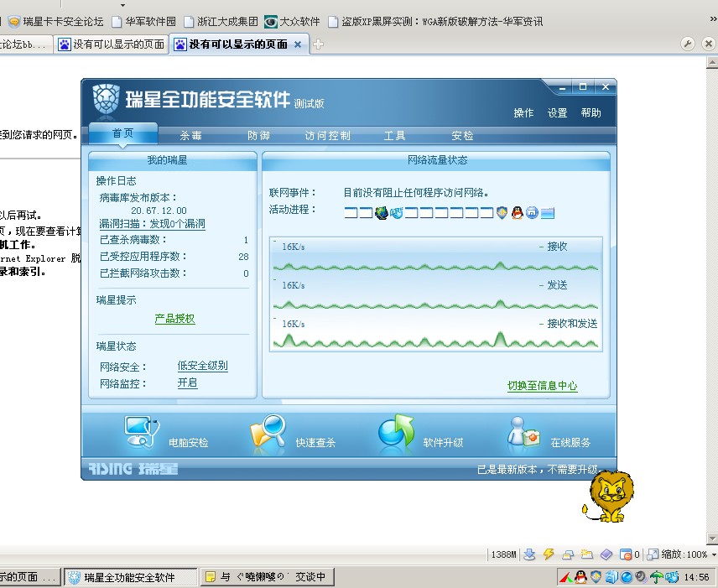Image resolution: width=718 pixels, height=588 pixels.
Task: Click the first blank window process icon
Action: tap(351, 212)
